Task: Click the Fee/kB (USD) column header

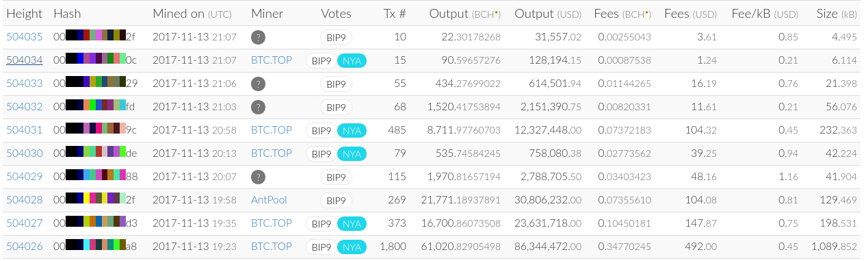Action: tap(764, 14)
